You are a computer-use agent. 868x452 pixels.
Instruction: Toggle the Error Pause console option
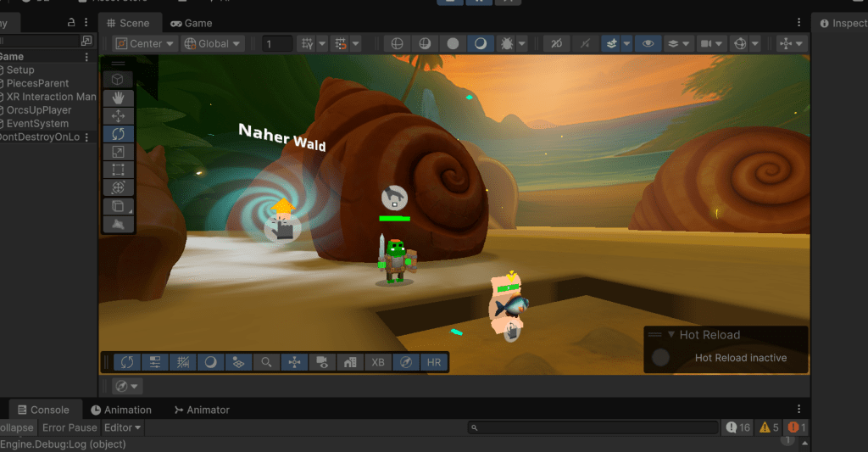pos(70,427)
